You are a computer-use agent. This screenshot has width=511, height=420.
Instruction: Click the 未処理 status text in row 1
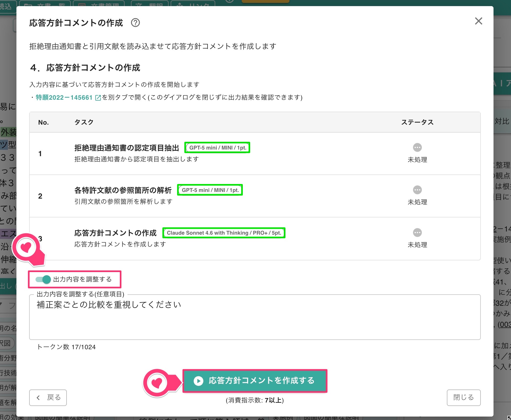[417, 160]
